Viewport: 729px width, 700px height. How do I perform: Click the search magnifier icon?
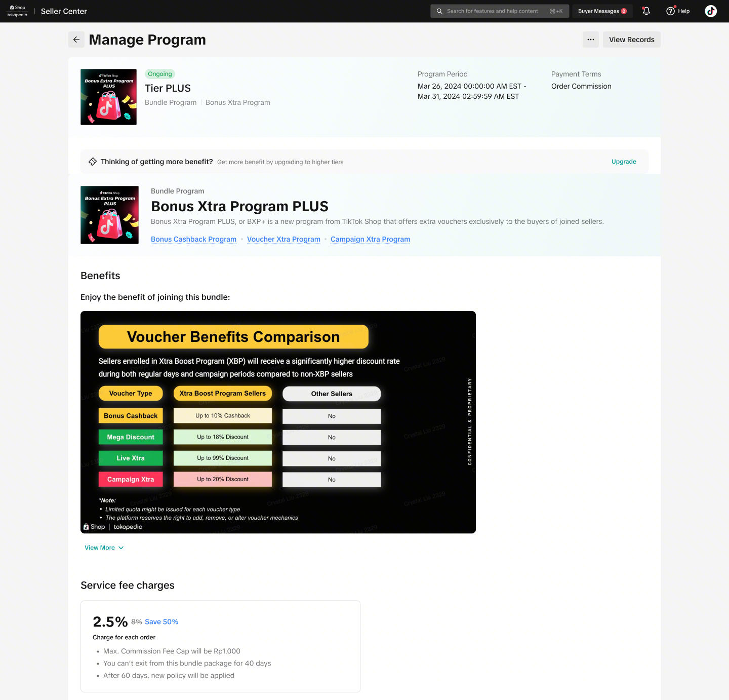pyautogui.click(x=439, y=11)
